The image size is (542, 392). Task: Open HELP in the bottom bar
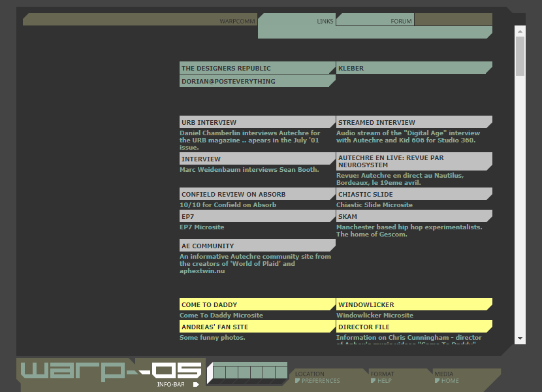pyautogui.click(x=385, y=381)
